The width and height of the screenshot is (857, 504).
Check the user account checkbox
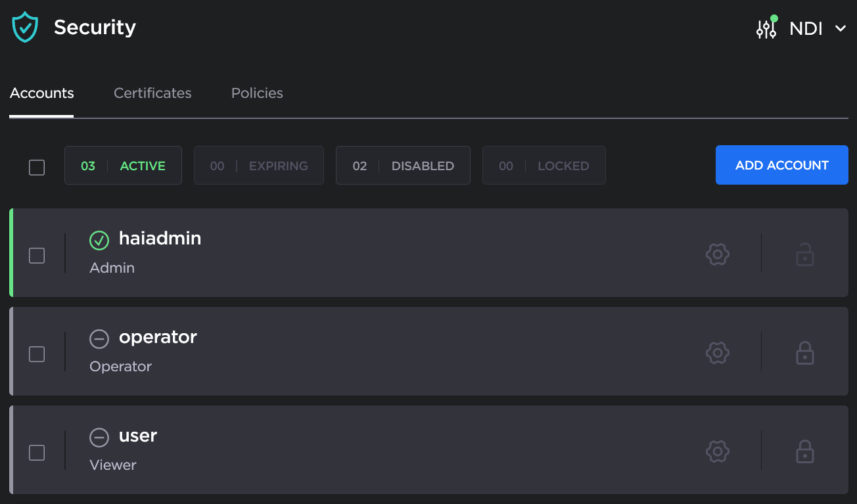[x=37, y=453]
